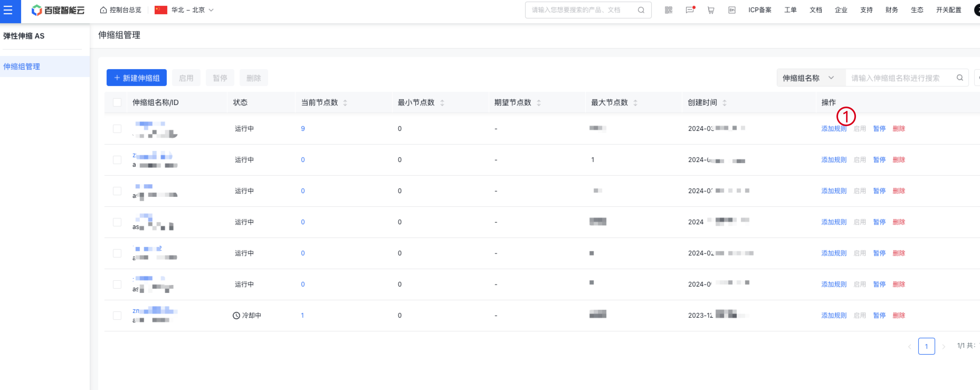Image resolution: width=980 pixels, height=390 pixels.
Task: Click 添加规则 in the 2023-12 row
Action: click(834, 316)
